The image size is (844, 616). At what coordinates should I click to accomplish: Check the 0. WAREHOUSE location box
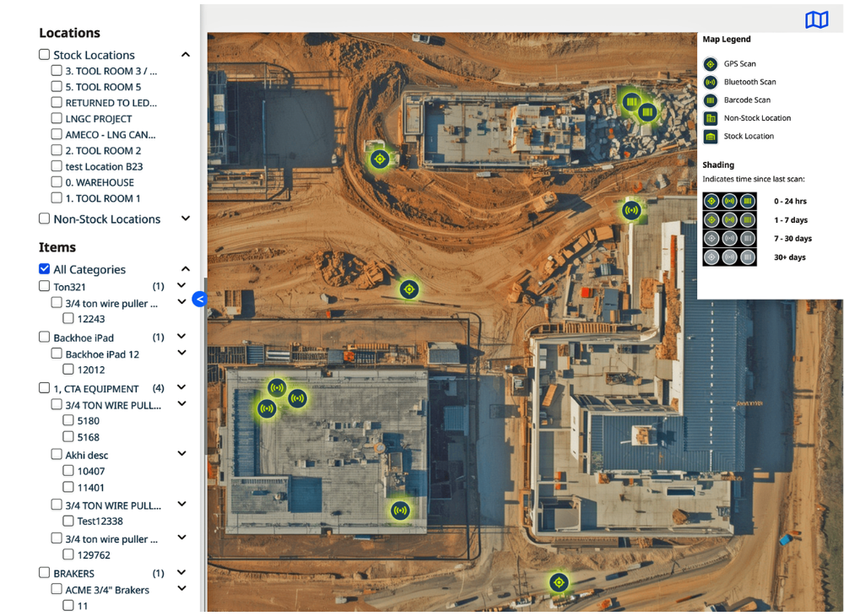tap(57, 182)
